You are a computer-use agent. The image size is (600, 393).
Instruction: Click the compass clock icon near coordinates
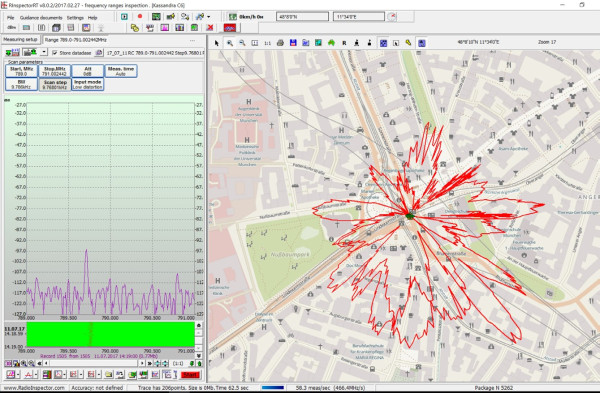(392, 16)
